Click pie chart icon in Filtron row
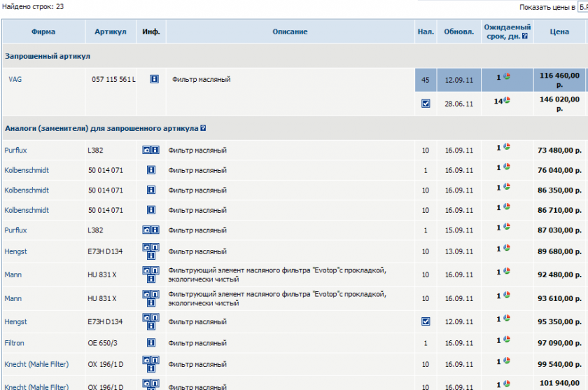Image resolution: width=588 pixels, height=390 pixels. 507,340
